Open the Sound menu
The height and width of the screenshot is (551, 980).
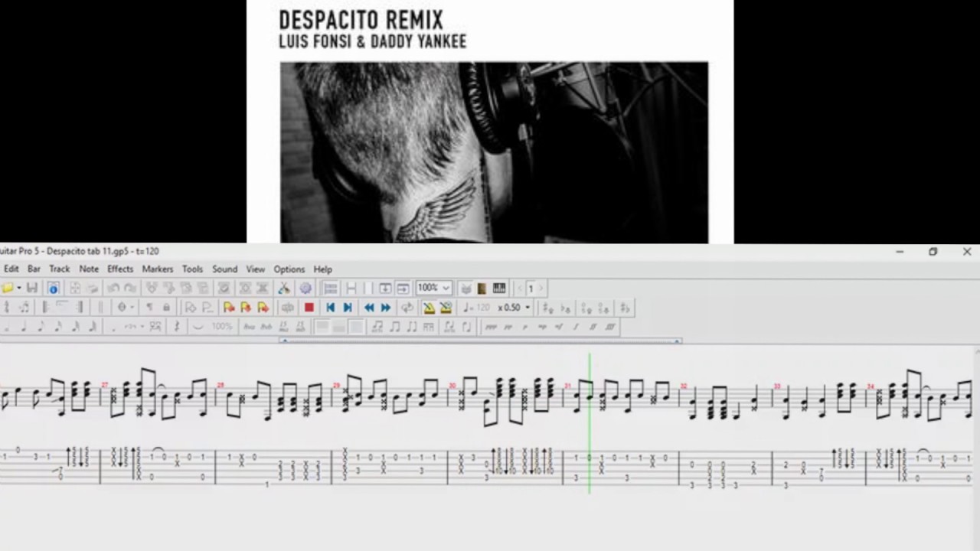[x=224, y=269]
